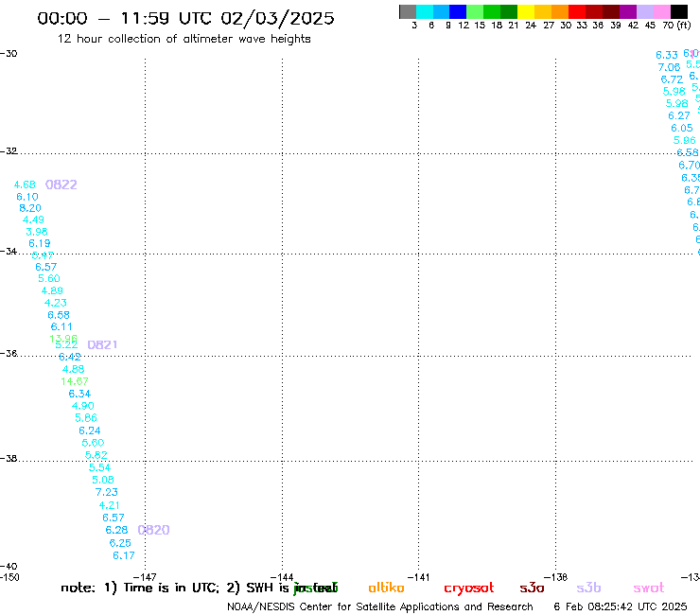The image size is (700, 615).
Task: Click the dark red 's3a' satellite label
Action: [x=533, y=589]
